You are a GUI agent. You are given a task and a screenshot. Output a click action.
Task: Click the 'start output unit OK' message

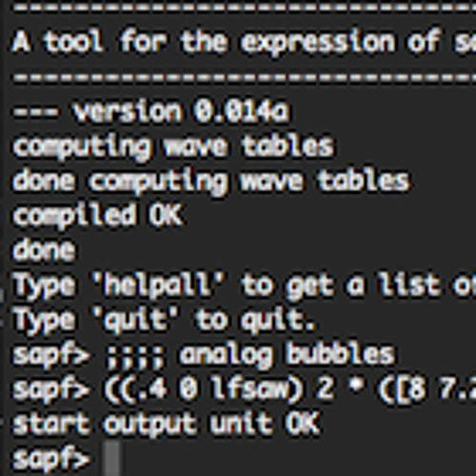(166, 424)
